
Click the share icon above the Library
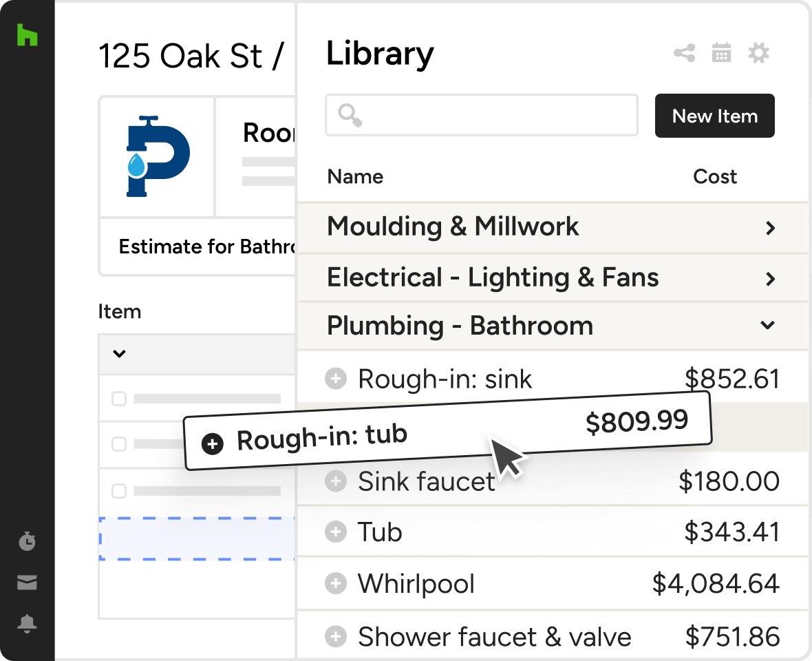point(684,53)
